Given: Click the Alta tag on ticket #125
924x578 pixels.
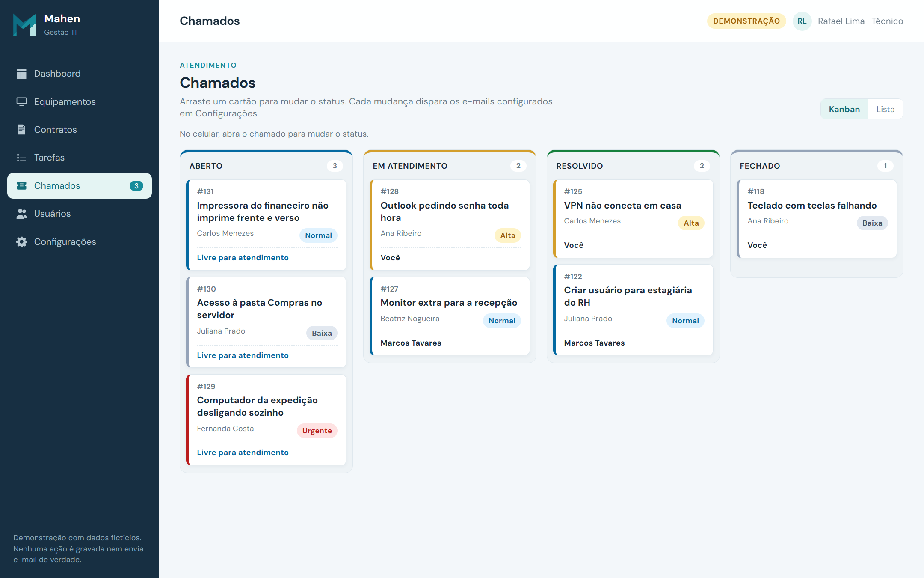Looking at the screenshot, I should pyautogui.click(x=691, y=223).
